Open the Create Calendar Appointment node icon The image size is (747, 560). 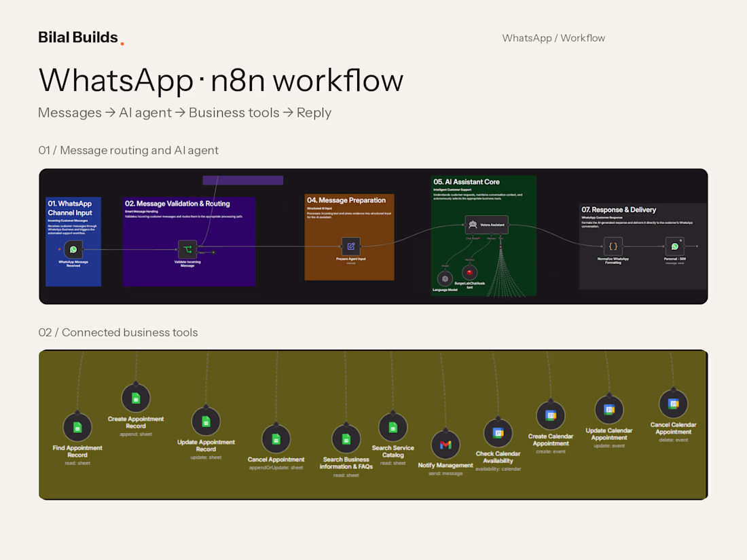coord(551,415)
